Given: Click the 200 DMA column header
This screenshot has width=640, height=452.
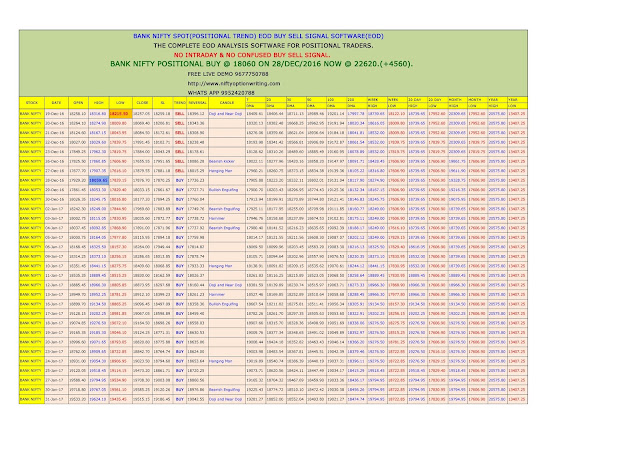Looking at the screenshot, I should [356, 103].
